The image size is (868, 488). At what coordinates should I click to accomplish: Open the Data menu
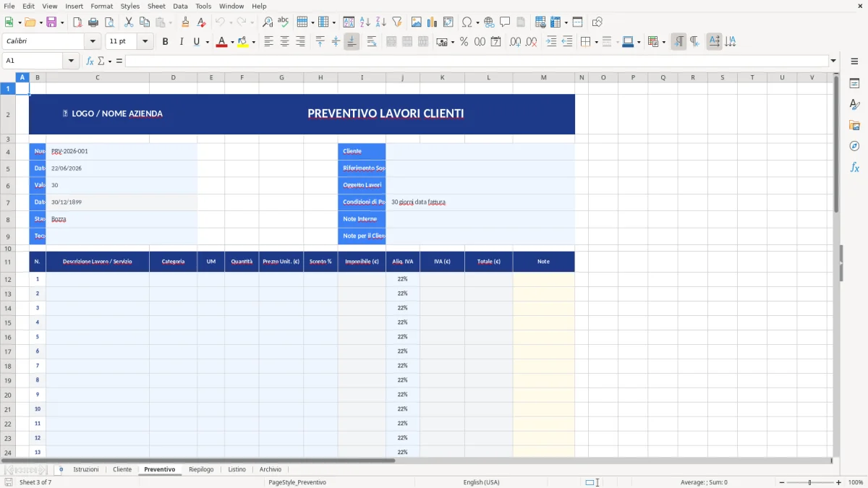180,6
